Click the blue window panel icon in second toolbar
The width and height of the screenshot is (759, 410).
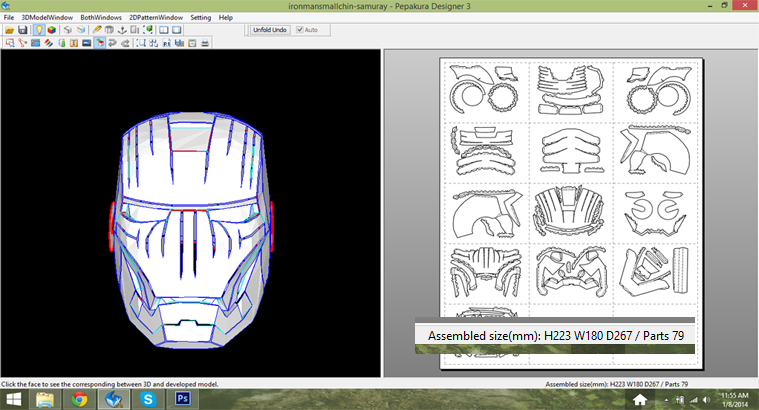click(x=35, y=43)
